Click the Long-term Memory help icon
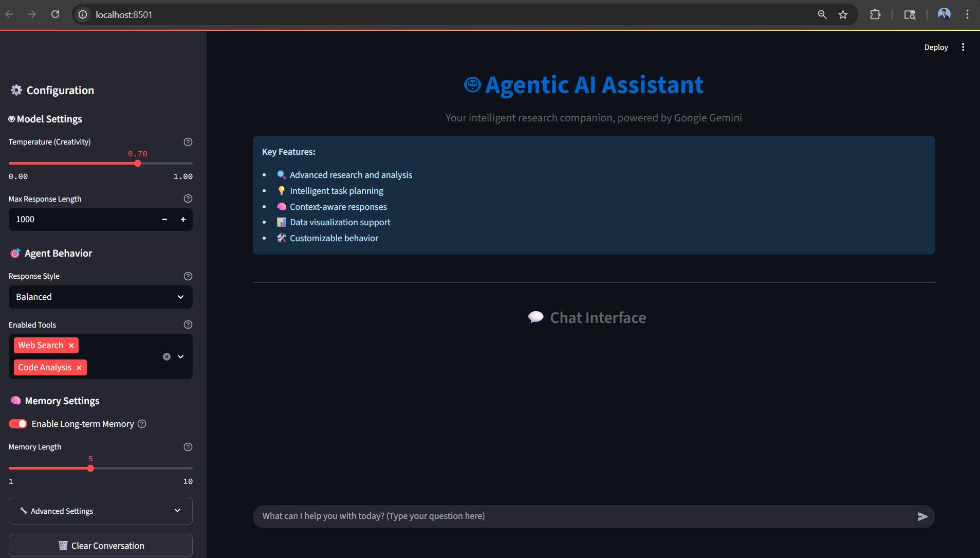The width and height of the screenshot is (980, 558). (x=142, y=424)
